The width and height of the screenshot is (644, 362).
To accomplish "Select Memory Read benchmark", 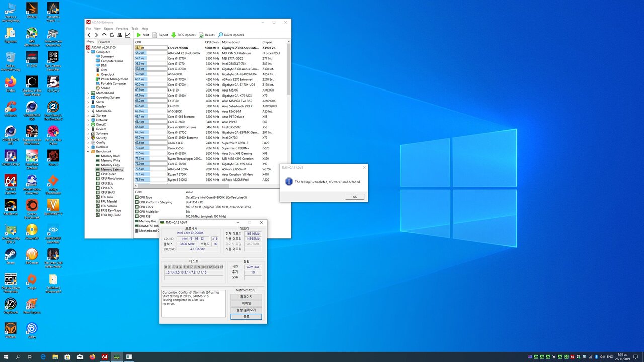I will tap(107, 156).
